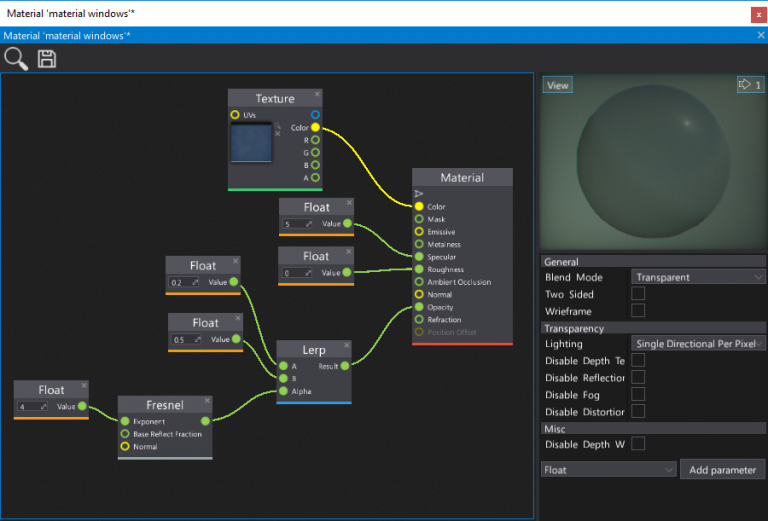This screenshot has width=768, height=521.
Task: Open the Float parameter type dropdown
Action: tap(609, 469)
